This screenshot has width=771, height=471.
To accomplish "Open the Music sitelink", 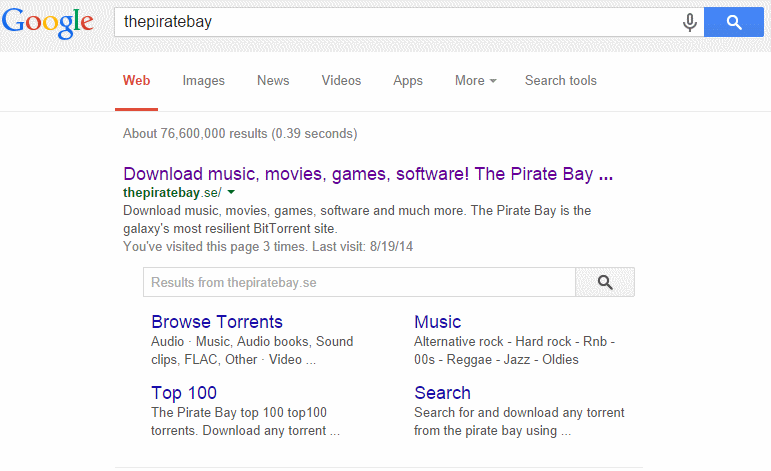I will click(438, 322).
